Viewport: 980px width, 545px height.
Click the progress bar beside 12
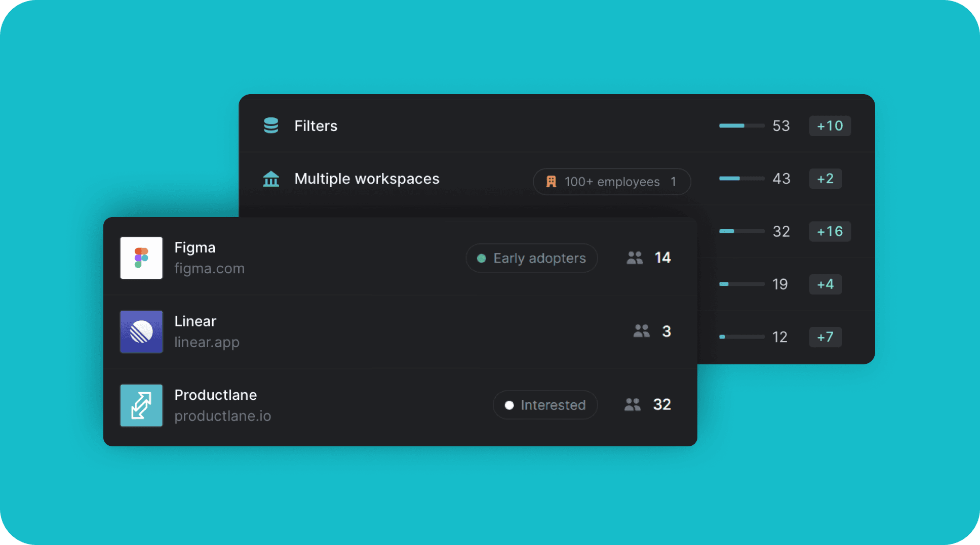tap(742, 337)
